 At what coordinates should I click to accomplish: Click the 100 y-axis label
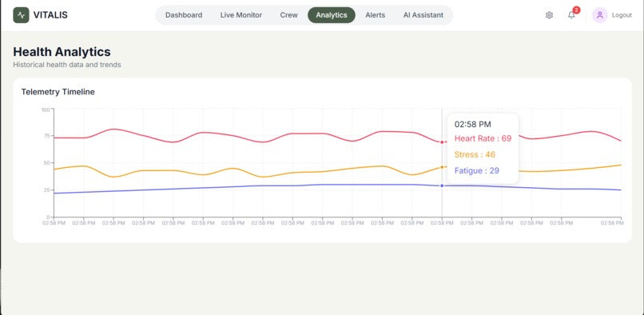coord(46,110)
